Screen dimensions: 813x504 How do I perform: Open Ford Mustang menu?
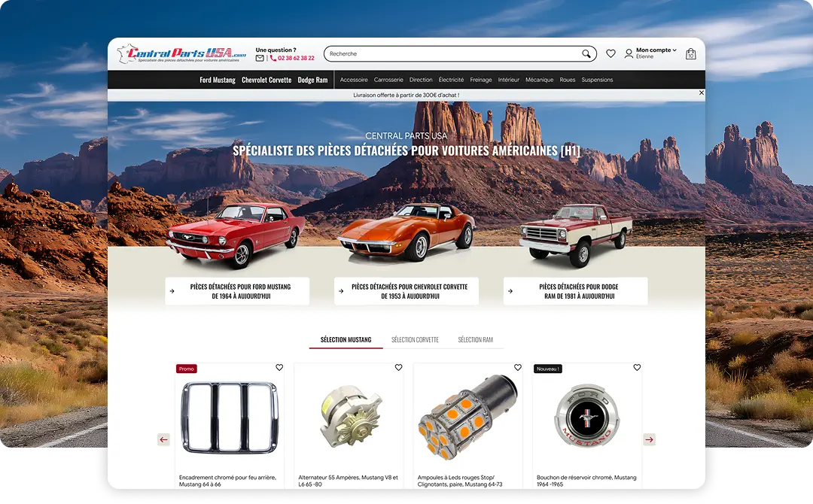coord(218,80)
